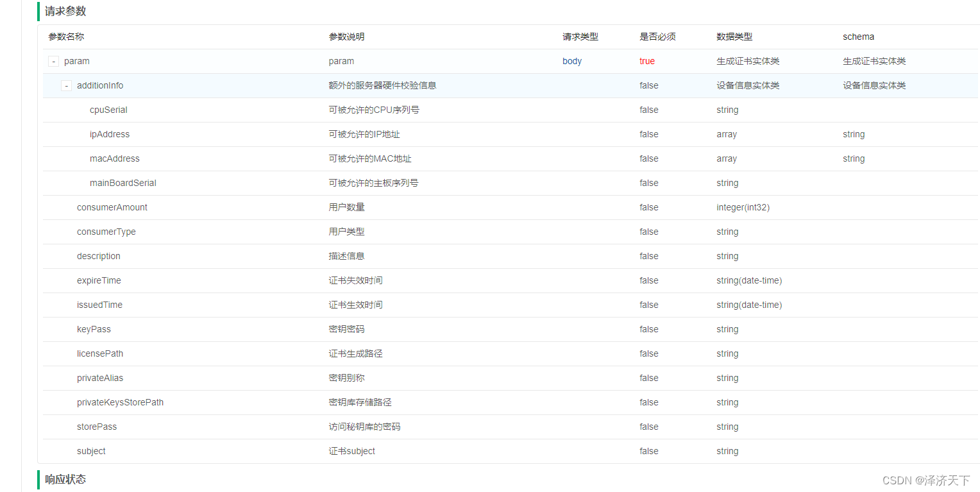Click description 额外的服务器硬件校验信息
Viewport: 980px width, 492px height.
[x=383, y=86]
